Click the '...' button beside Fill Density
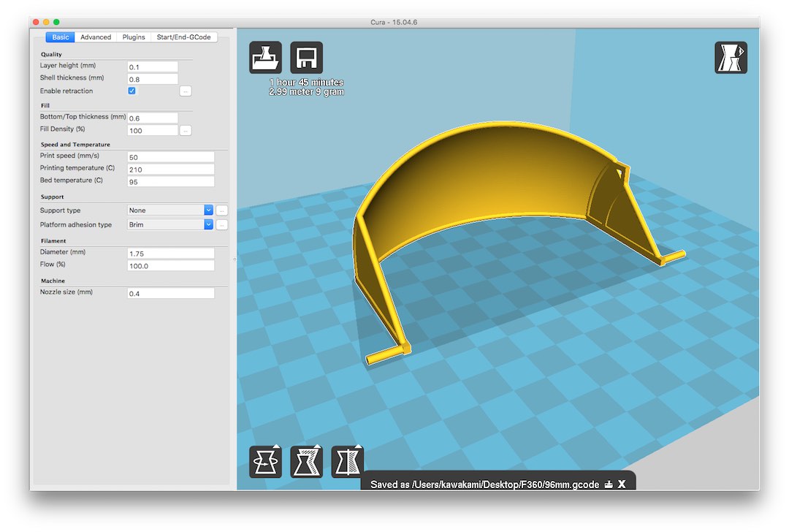 point(186,131)
